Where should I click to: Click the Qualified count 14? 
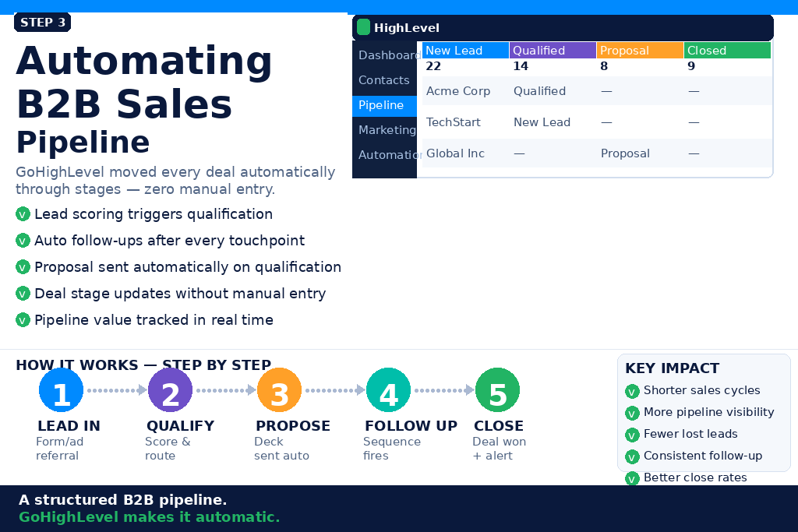(521, 66)
